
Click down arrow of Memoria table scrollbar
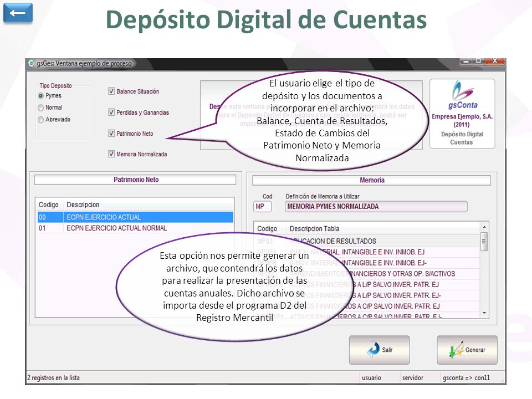click(x=484, y=313)
